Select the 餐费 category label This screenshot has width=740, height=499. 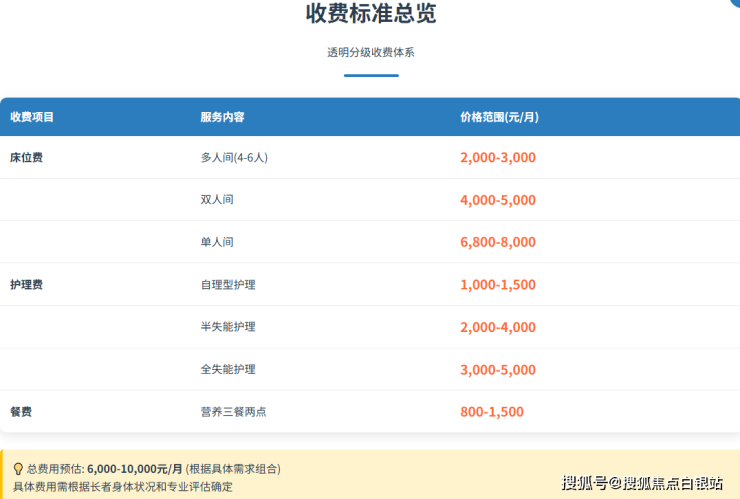(x=21, y=412)
